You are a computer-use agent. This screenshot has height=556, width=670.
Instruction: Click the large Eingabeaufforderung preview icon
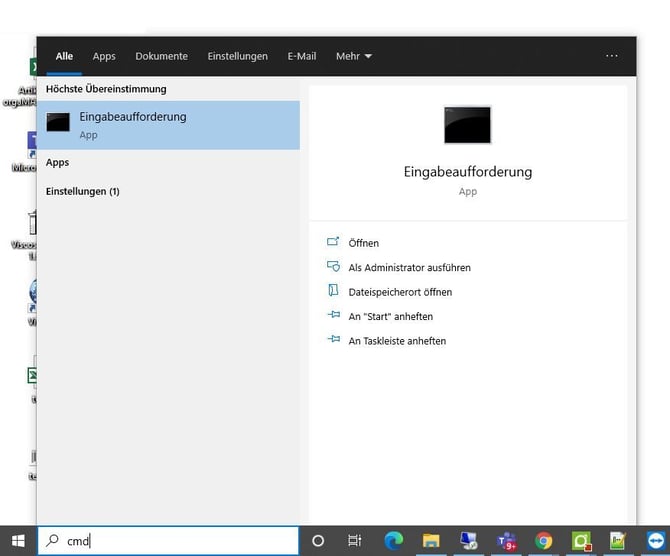467,126
